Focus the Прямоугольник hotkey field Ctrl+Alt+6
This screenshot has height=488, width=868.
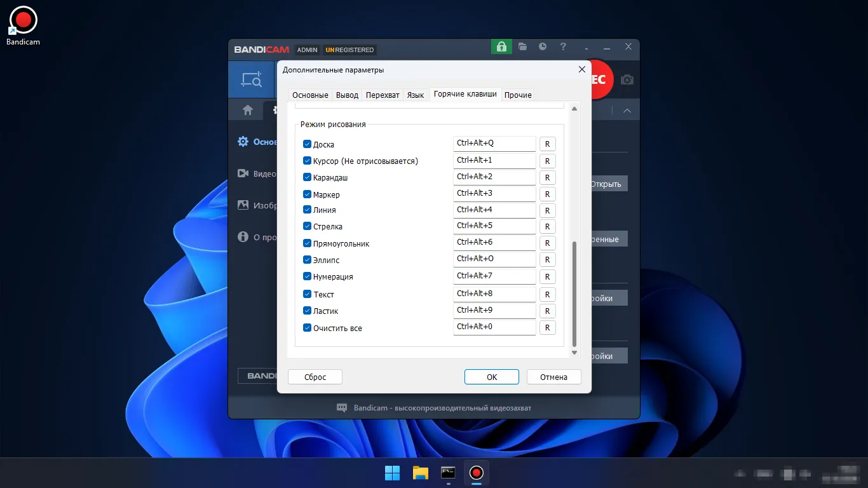coord(494,243)
